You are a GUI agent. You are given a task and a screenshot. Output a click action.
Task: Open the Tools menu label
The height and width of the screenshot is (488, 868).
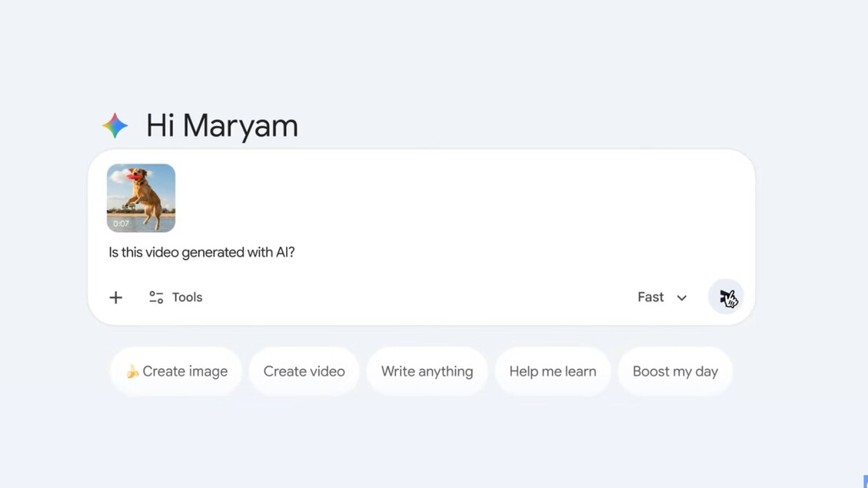coord(187,297)
